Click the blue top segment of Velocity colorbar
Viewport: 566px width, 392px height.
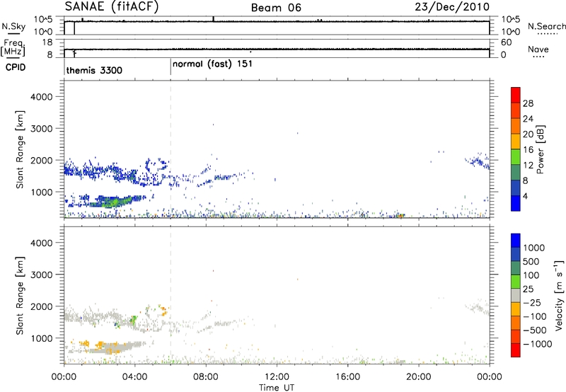click(516, 241)
